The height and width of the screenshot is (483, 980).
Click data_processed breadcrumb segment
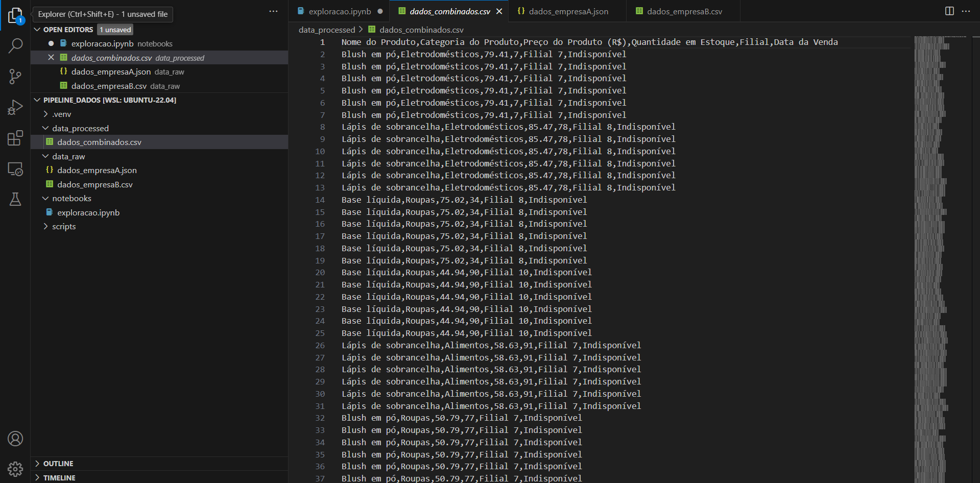[327, 30]
